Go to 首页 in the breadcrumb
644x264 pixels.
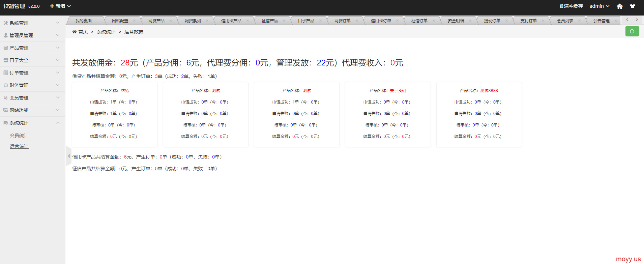[x=83, y=32]
